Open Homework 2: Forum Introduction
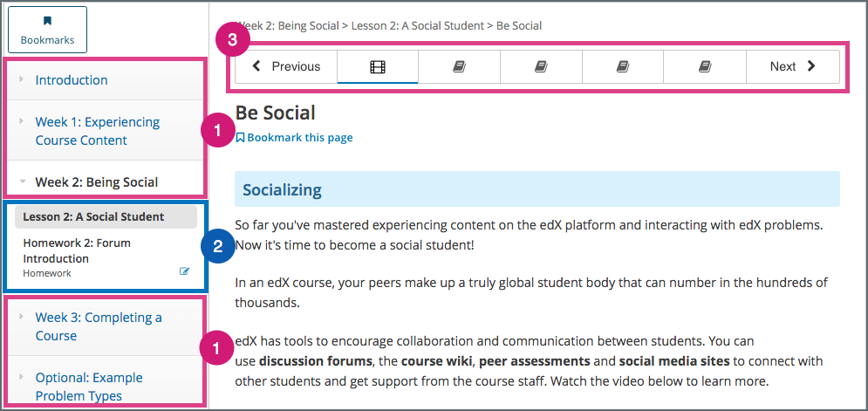 coord(77,250)
